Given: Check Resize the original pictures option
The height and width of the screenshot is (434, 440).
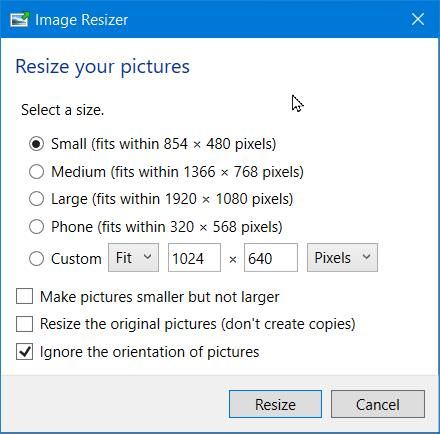Looking at the screenshot, I should [x=24, y=324].
